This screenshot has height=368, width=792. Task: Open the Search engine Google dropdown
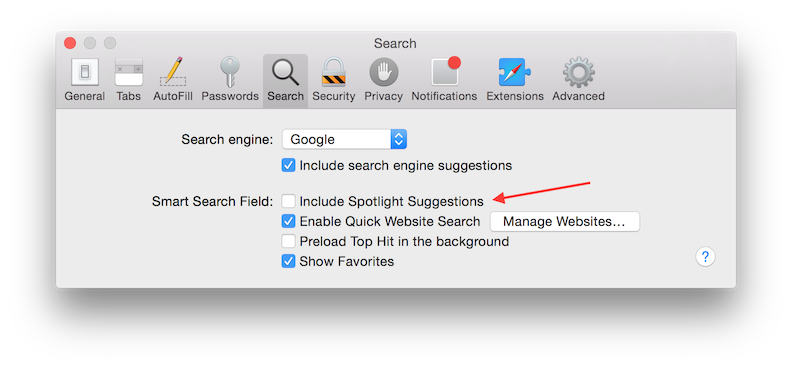coord(344,139)
